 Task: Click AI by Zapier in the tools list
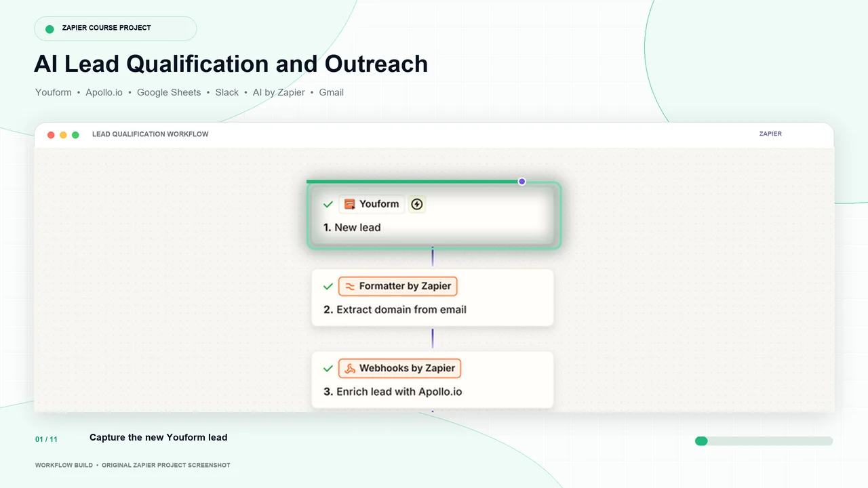point(279,92)
